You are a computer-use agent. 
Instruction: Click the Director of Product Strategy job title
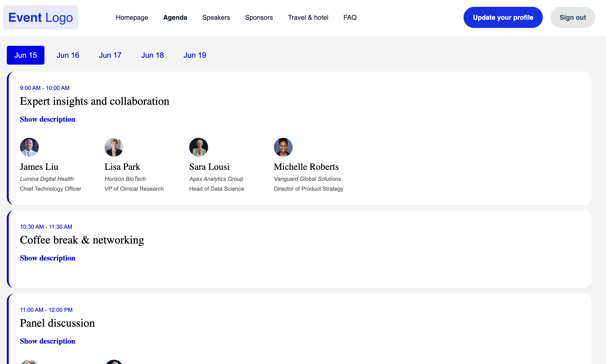coord(308,189)
